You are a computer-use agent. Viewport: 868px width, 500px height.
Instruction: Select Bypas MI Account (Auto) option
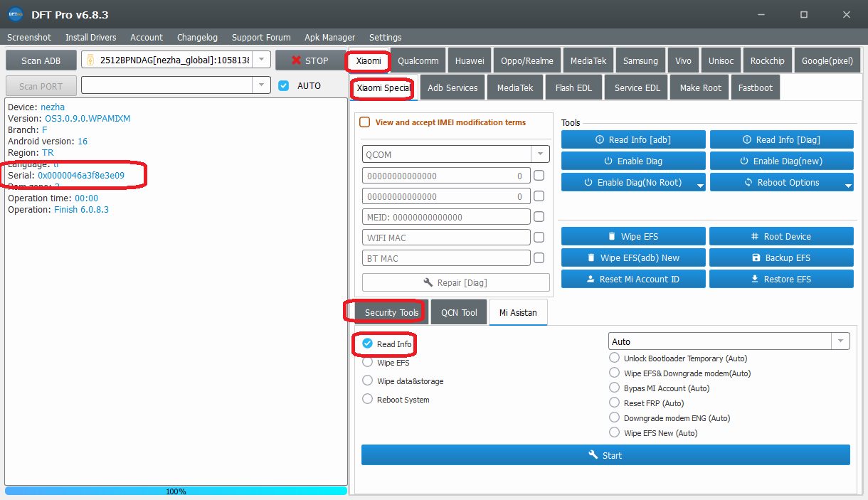[615, 388]
